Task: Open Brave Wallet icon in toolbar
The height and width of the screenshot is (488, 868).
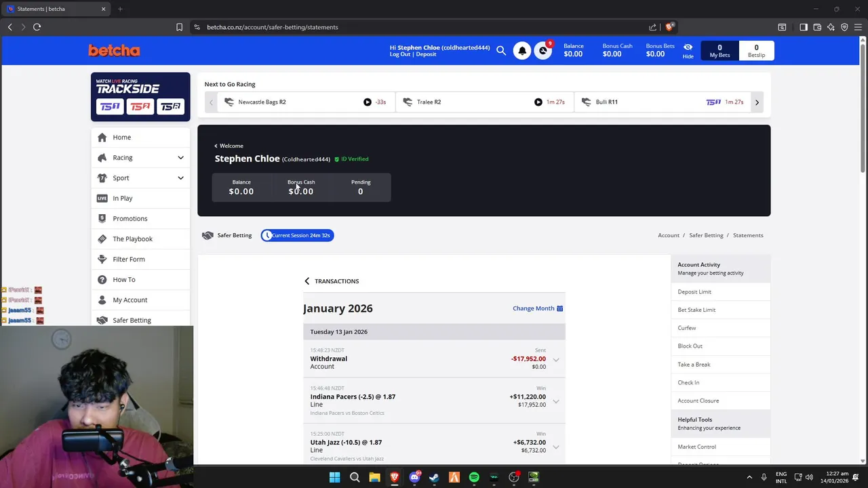Action: coord(817,27)
